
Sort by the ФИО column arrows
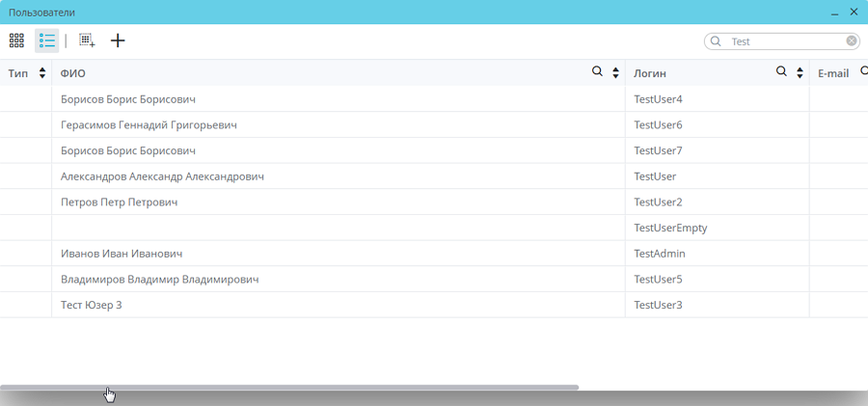(x=615, y=73)
